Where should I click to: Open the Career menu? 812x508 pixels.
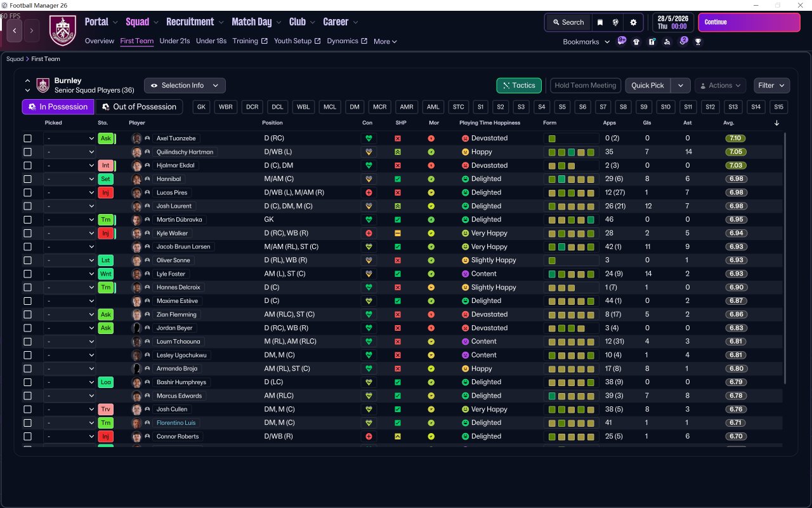point(341,22)
